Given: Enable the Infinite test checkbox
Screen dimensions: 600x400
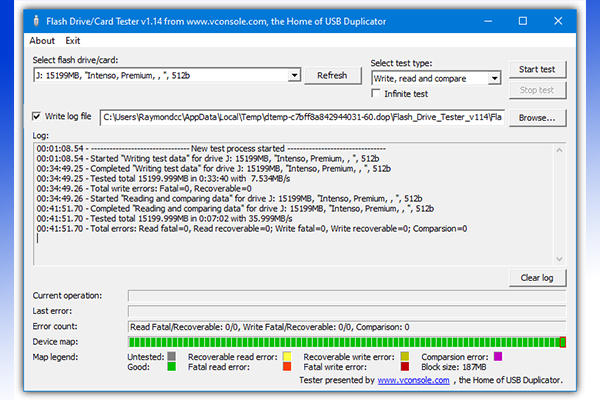Looking at the screenshot, I should tap(376, 94).
